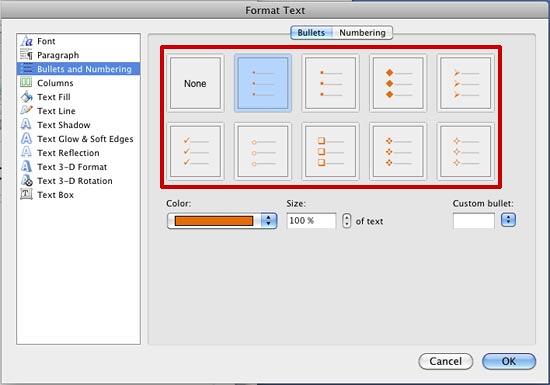550x385 pixels.
Task: Click the Font sidebar icon
Action: (x=26, y=41)
